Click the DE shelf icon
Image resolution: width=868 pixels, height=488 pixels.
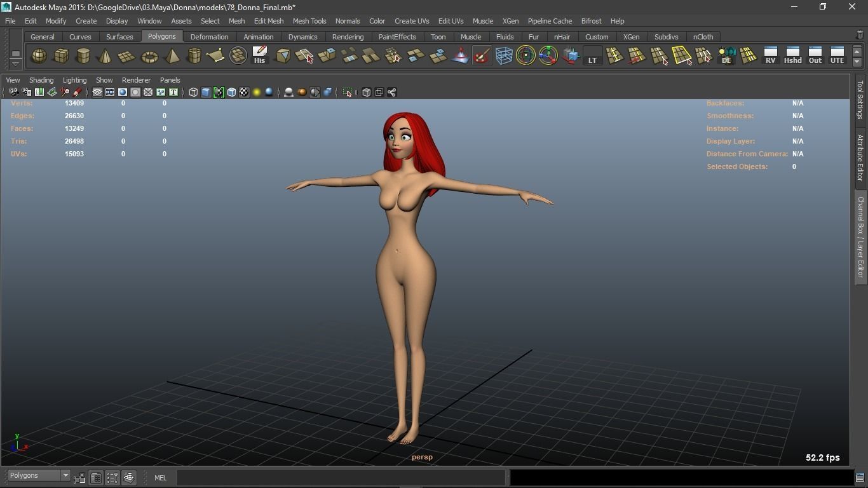726,56
